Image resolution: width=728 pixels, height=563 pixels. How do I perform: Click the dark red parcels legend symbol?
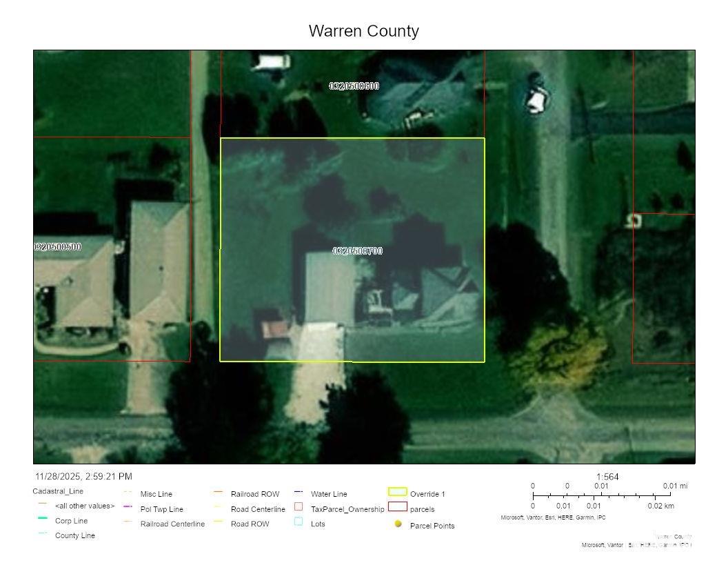point(397,507)
